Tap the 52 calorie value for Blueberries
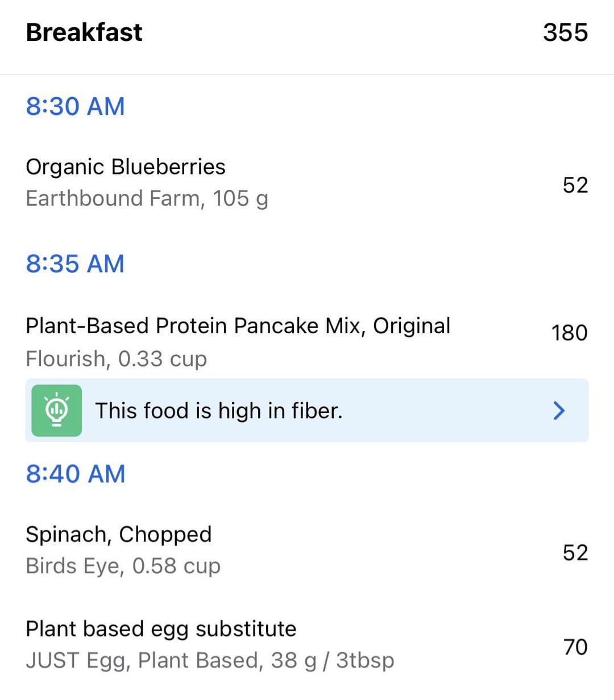This screenshot has width=614, height=700. tap(575, 185)
